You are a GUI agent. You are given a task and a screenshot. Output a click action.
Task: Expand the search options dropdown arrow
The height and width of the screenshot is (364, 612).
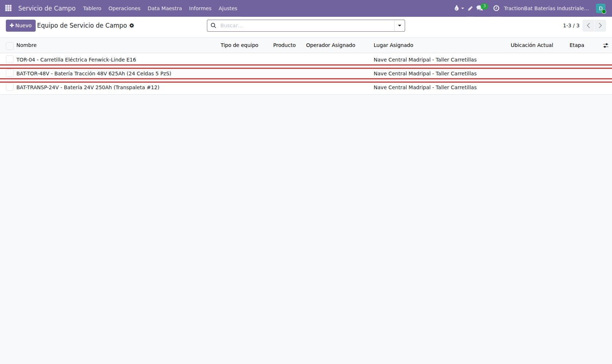(x=400, y=25)
